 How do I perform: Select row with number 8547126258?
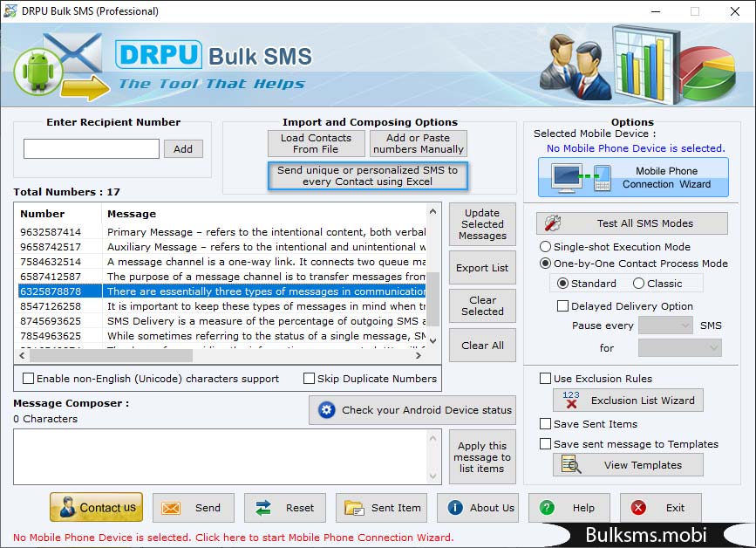click(221, 306)
